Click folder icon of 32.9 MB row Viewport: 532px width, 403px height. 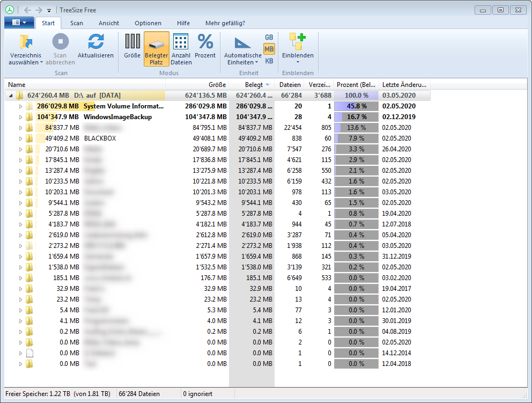click(x=29, y=289)
